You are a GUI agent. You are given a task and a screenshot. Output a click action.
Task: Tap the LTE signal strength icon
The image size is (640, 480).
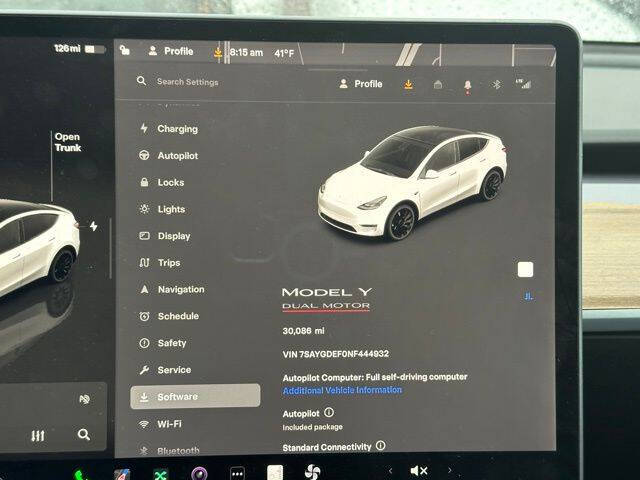[523, 84]
